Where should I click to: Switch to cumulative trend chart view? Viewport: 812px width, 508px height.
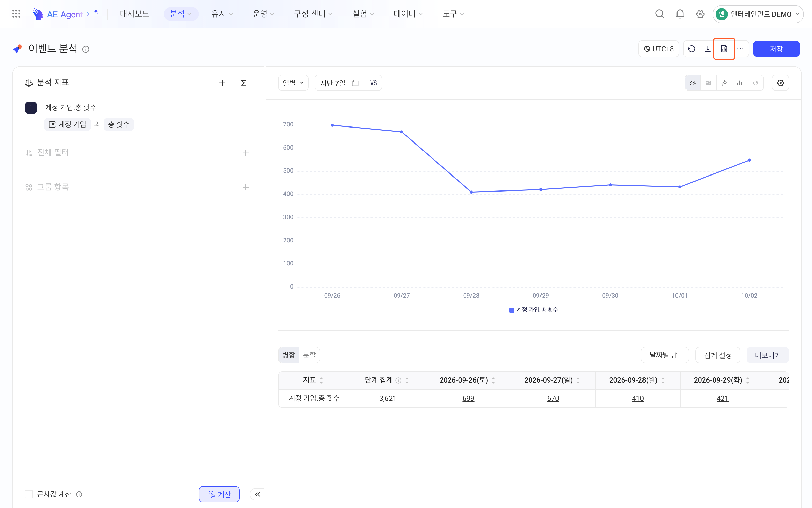pos(724,83)
